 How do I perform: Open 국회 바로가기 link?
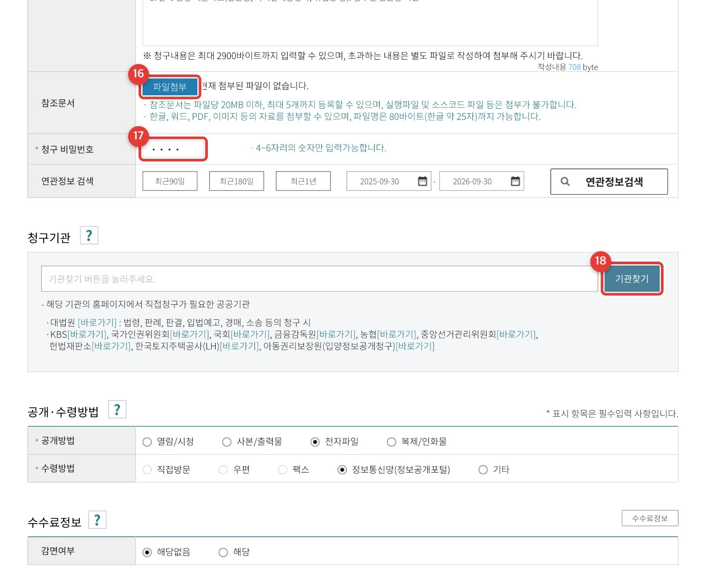tap(250, 334)
